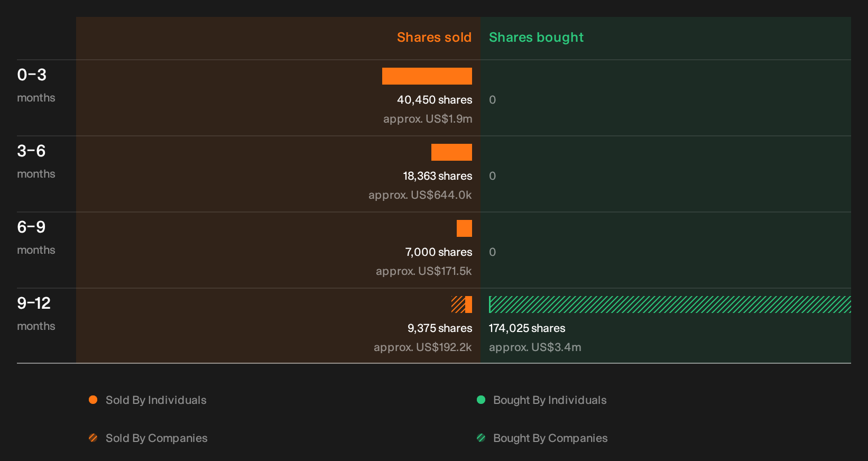Click the 9-12 months row label
Screen dimensions: 868x461
36,314
